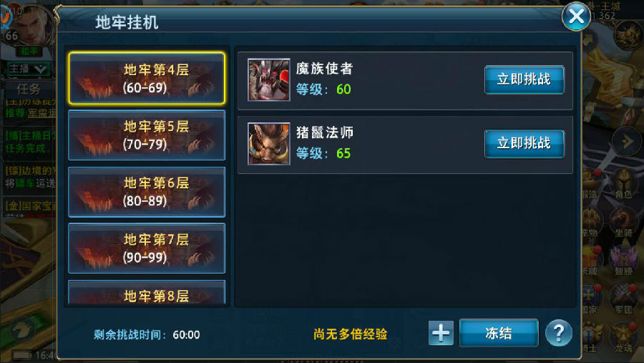Select dungeon floor 4 (60-69)
The height and width of the screenshot is (363, 644).
click(147, 78)
